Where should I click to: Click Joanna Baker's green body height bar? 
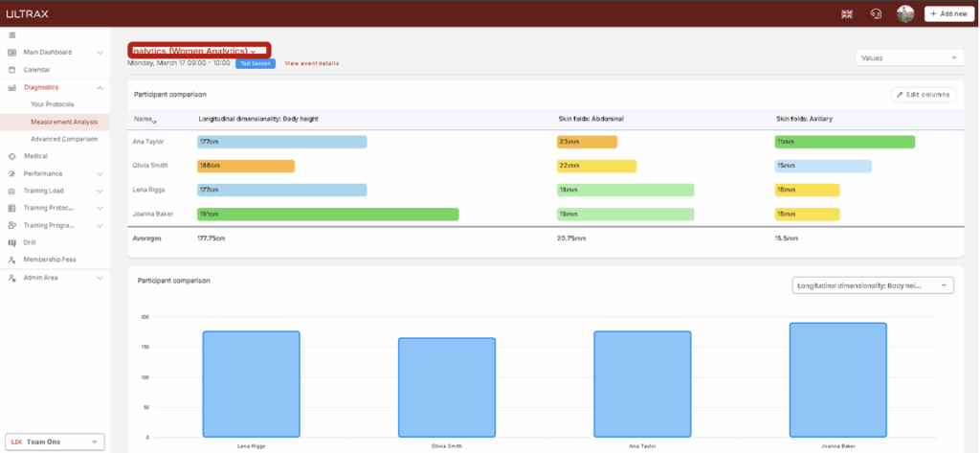327,215
